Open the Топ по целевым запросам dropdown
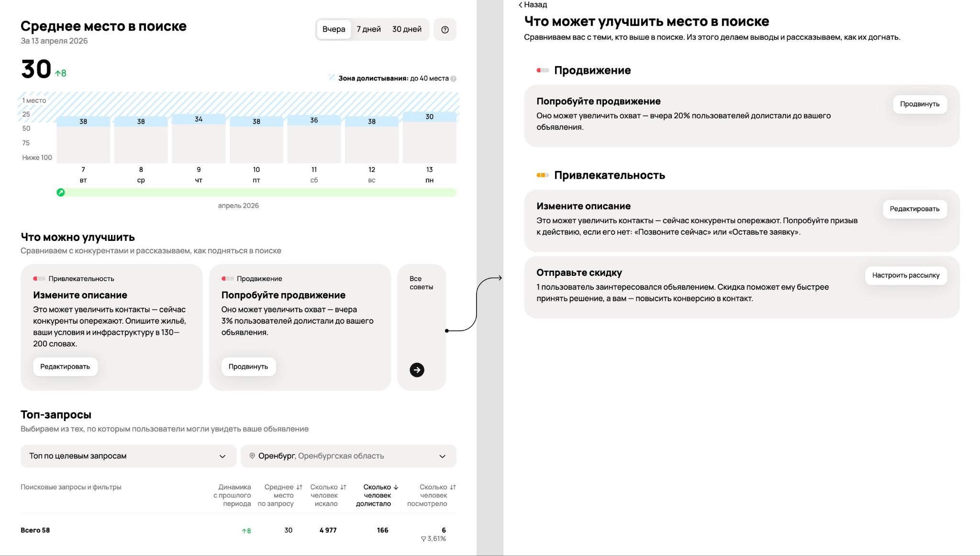The image size is (980, 556). pos(128,456)
